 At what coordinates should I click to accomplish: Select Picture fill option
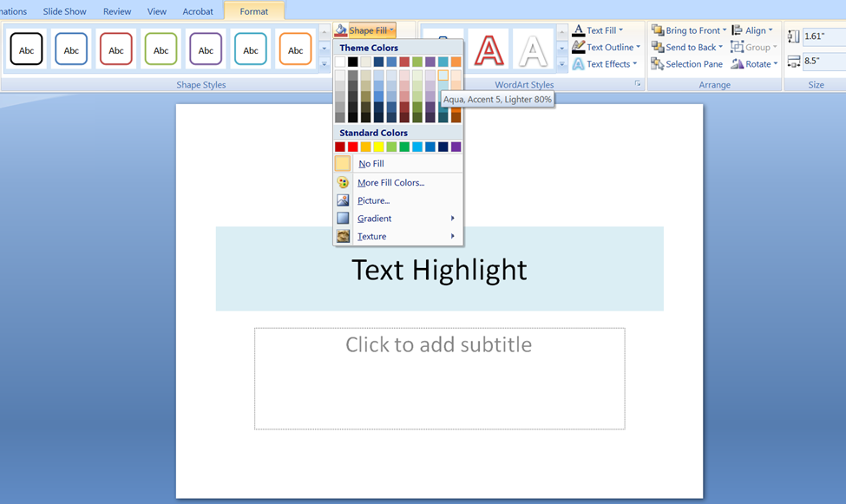[x=373, y=200]
